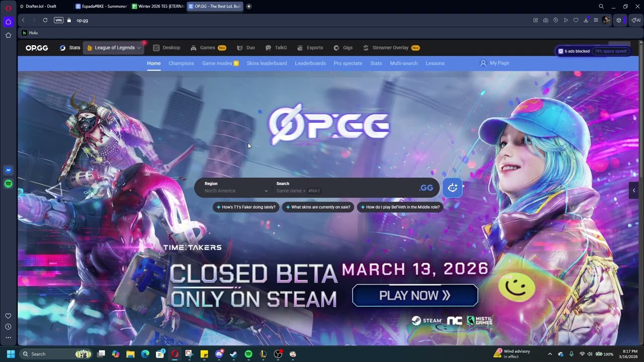644x362 pixels.
Task: Open the sidebar three-dots setup menu
Action: pyautogui.click(x=8, y=337)
